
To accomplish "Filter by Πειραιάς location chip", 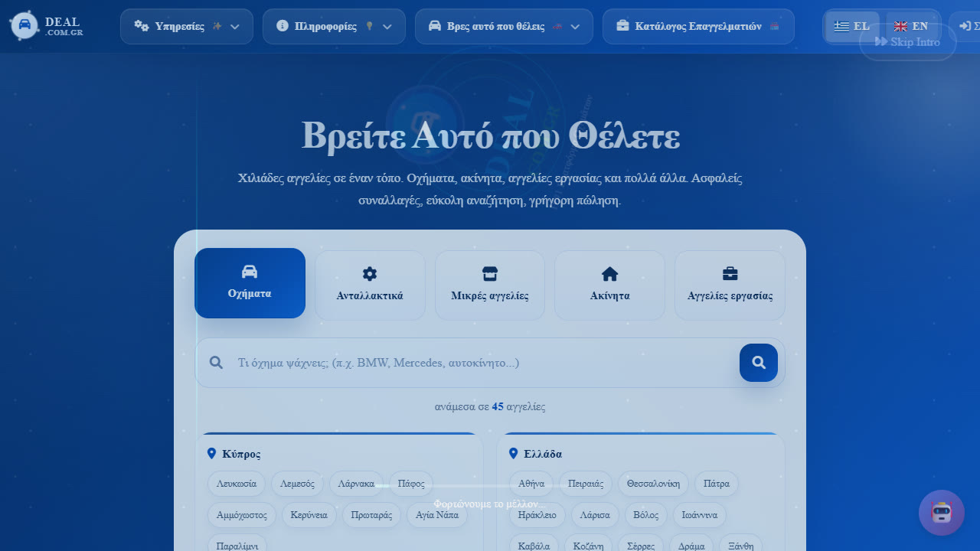I will pyautogui.click(x=586, y=484).
